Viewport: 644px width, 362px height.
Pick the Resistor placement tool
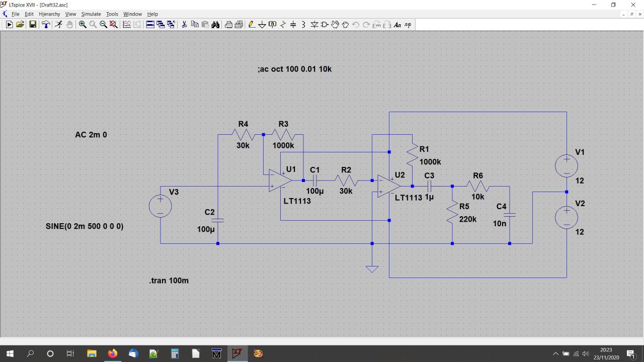(x=283, y=25)
